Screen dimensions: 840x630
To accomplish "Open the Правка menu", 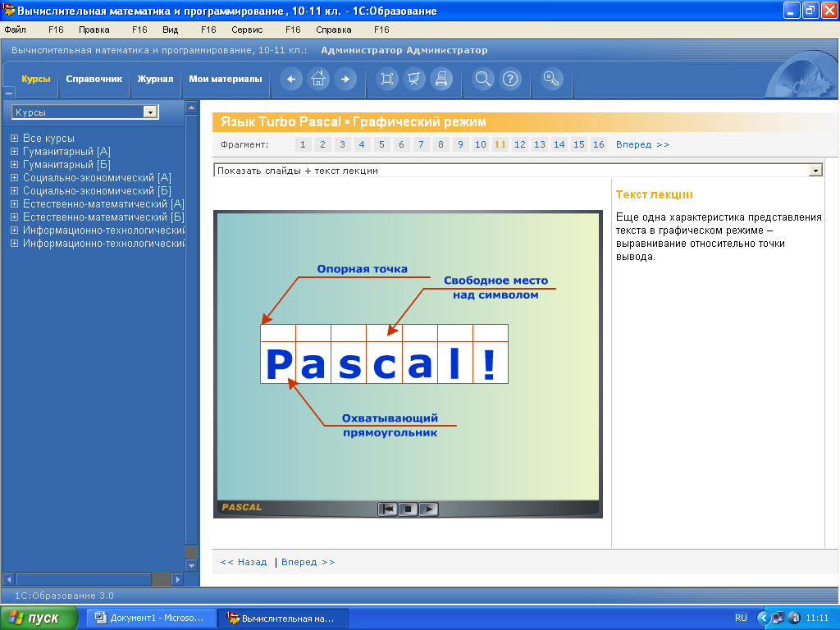I will 94,30.
